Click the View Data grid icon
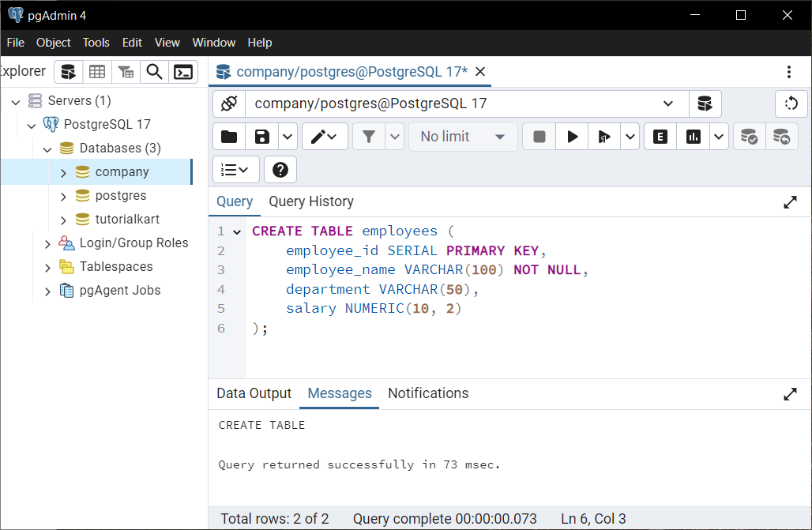Screen dimensions: 812x530 tap(97, 72)
